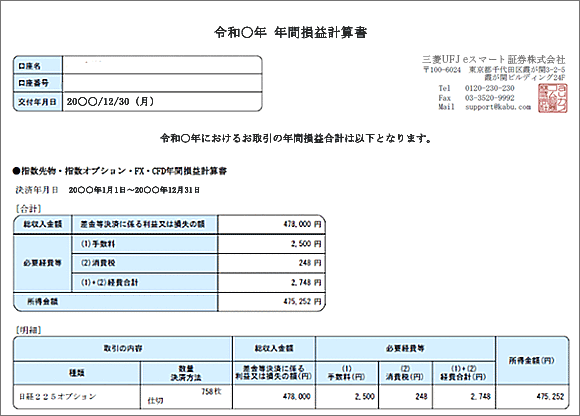This screenshot has width=580, height=416.
Task: Select the 交付年月日 label cell
Action: point(38,101)
